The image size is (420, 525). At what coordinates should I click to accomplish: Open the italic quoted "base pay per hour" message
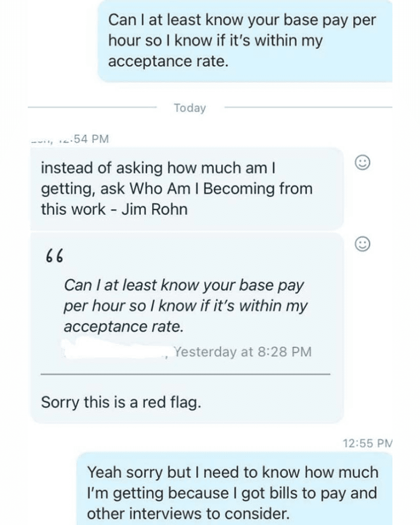pos(184,306)
